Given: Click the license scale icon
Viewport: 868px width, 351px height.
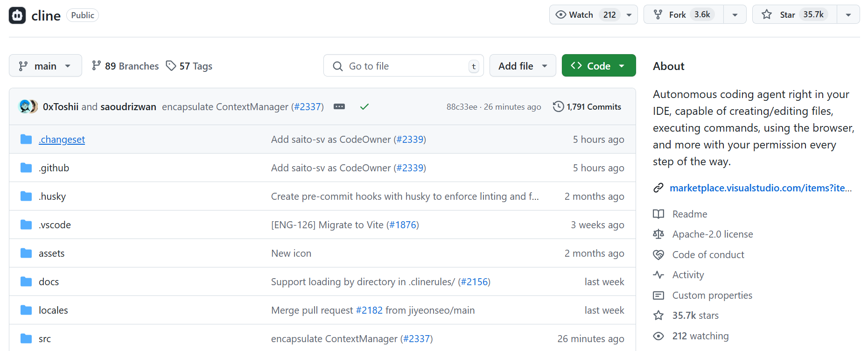Looking at the screenshot, I should (x=658, y=234).
